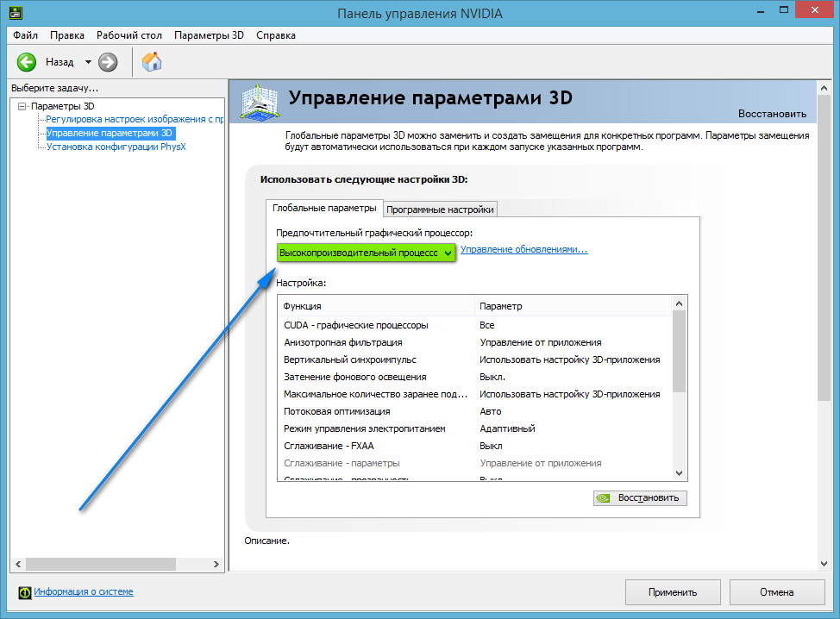Open the preferred graphics processor dropdown
Screen dimensions: 840x619
[366, 253]
